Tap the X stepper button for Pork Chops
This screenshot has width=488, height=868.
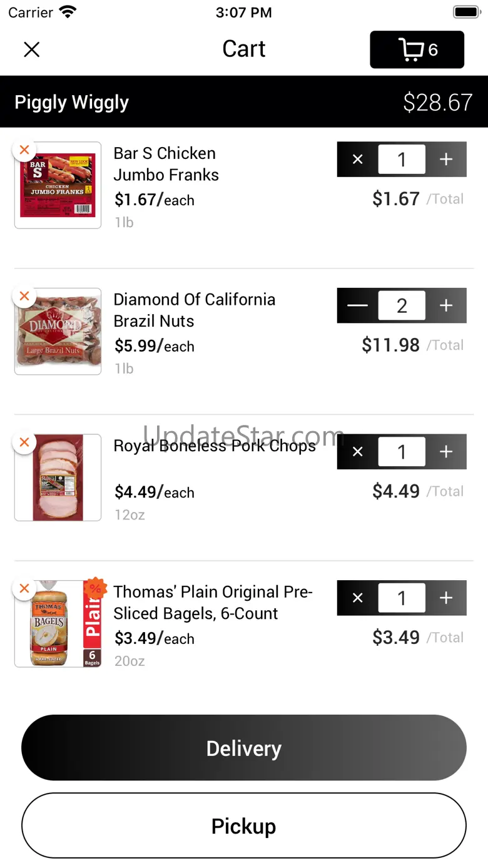[x=357, y=452]
